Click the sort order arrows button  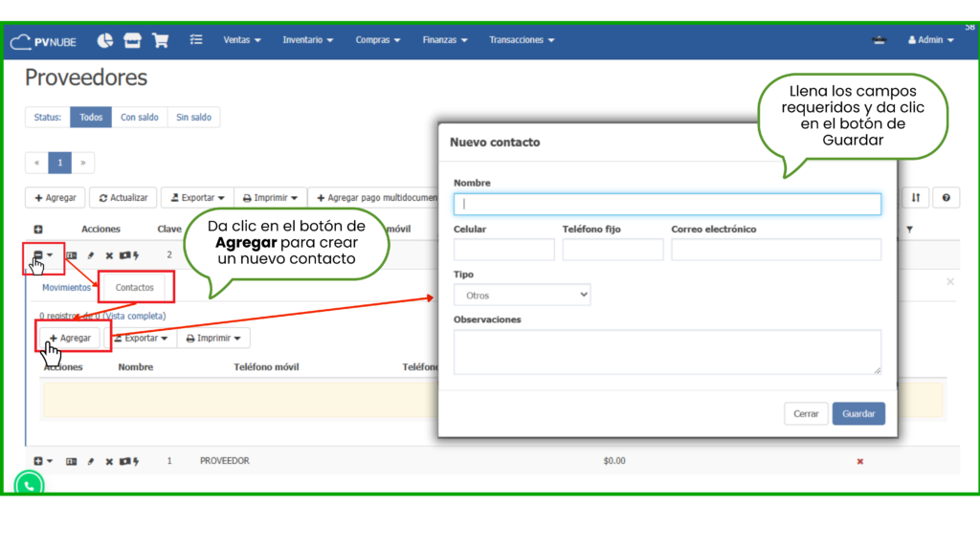(x=915, y=197)
